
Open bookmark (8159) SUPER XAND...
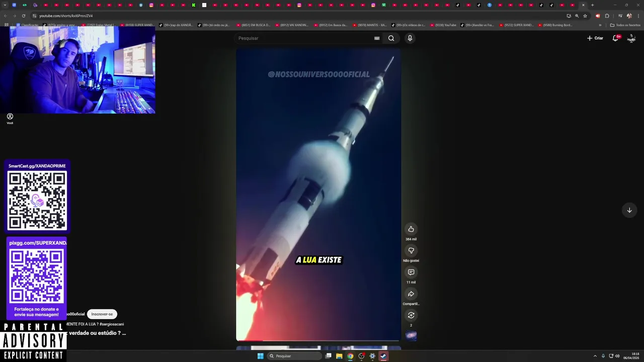pyautogui.click(x=137, y=25)
